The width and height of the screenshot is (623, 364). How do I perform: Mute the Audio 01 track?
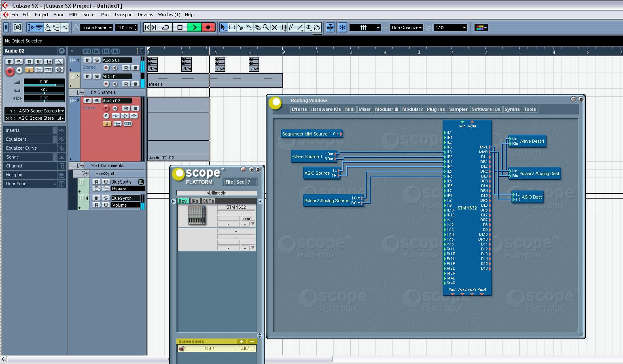[87, 60]
